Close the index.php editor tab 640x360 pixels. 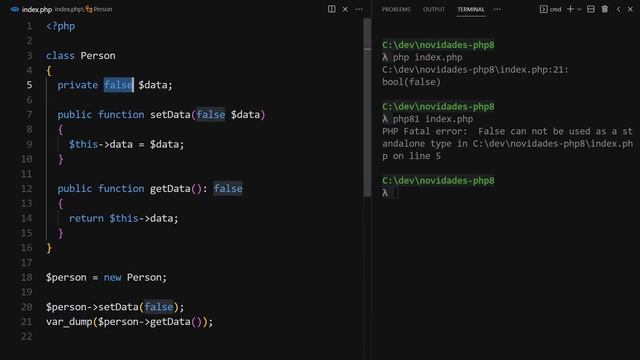(x=345, y=9)
